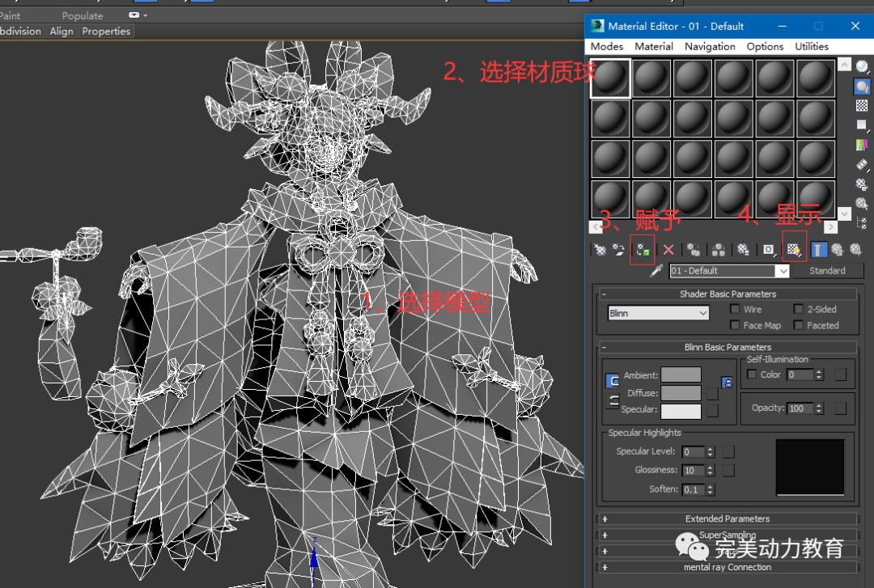Click Assign Material to Selection icon
The height and width of the screenshot is (588, 874).
click(641, 250)
